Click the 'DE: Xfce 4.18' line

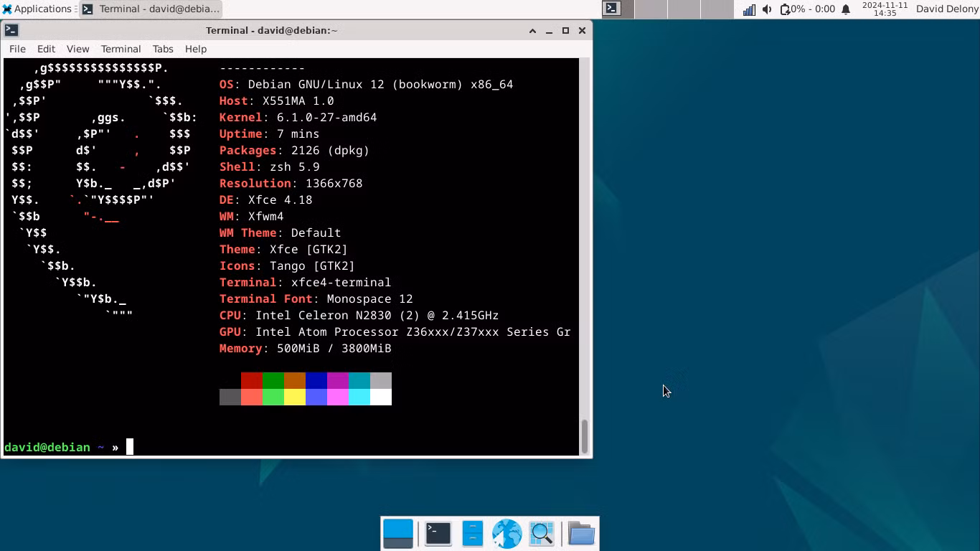coord(266,199)
